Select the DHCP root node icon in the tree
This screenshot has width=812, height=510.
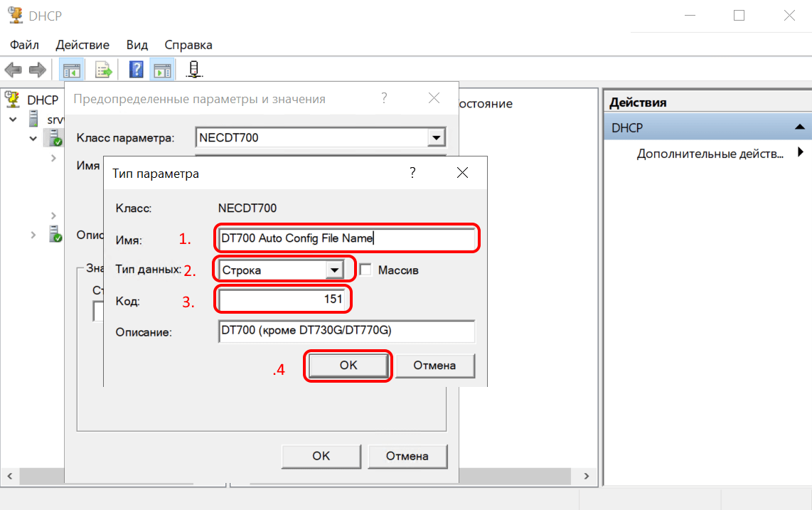pos(12,100)
